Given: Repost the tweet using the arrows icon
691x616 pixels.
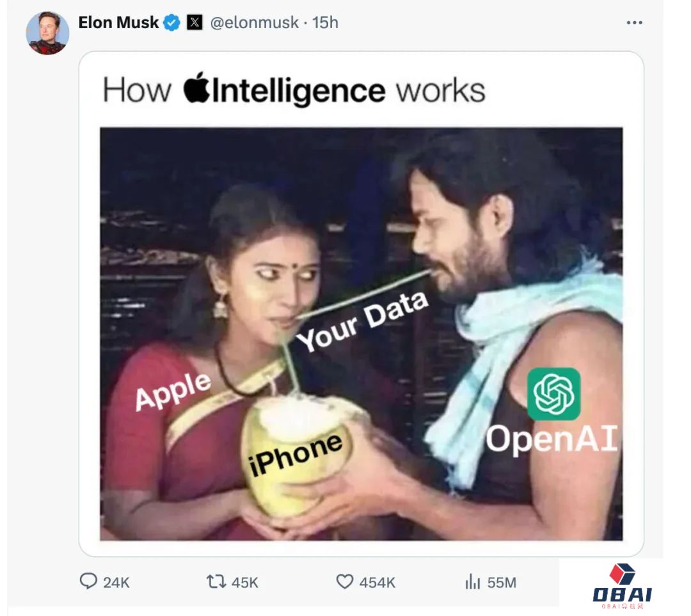Looking at the screenshot, I should [x=216, y=581].
